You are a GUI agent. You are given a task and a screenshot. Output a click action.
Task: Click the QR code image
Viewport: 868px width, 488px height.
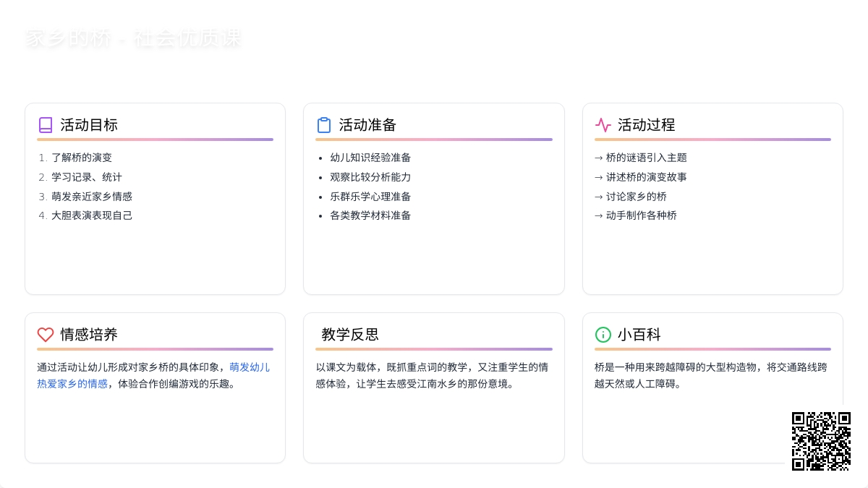(x=821, y=441)
